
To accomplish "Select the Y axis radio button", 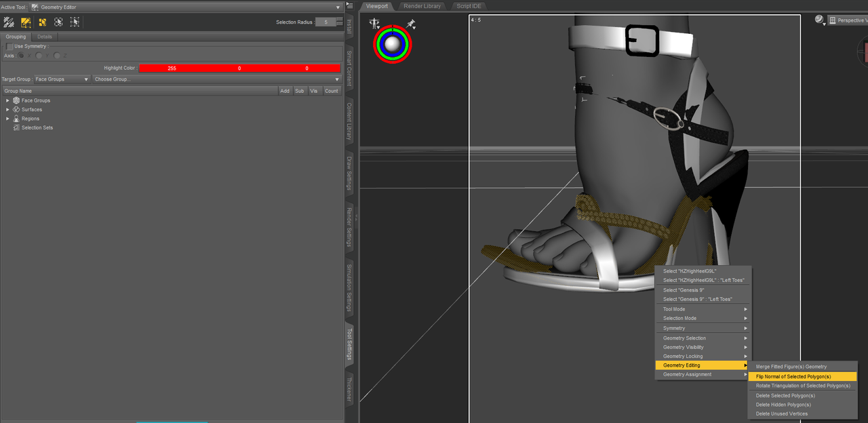I will (x=40, y=56).
